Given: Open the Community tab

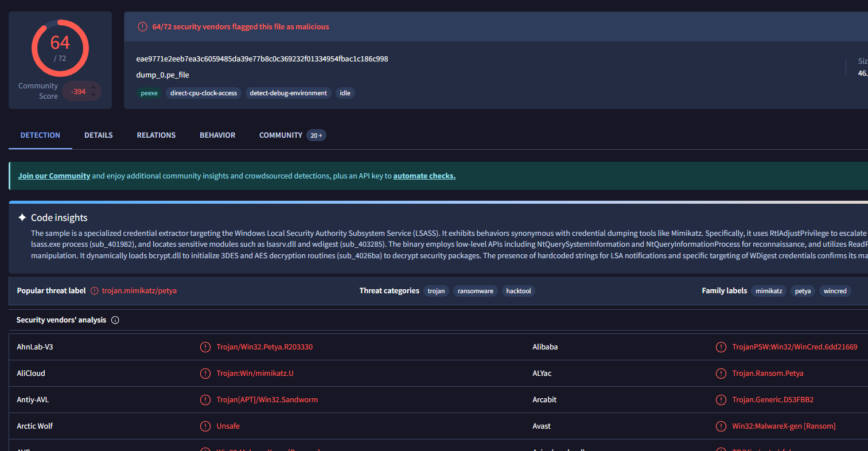Looking at the screenshot, I should point(281,135).
